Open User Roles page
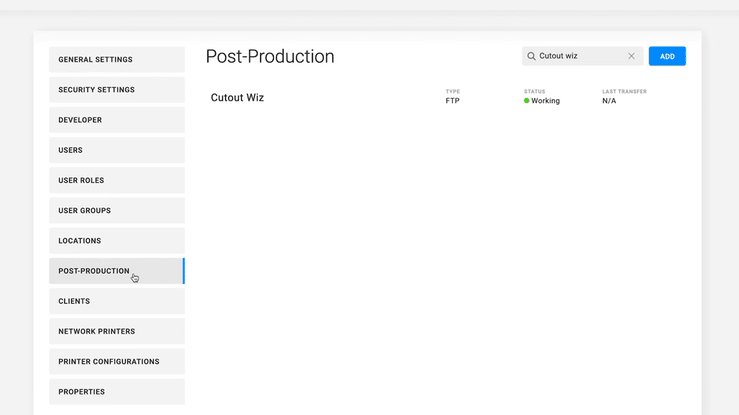The width and height of the screenshot is (739, 415). click(x=116, y=181)
